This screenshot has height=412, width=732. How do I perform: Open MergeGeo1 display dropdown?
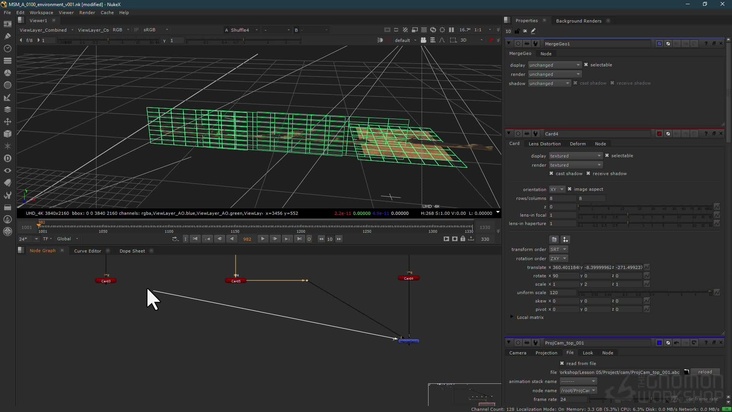(555, 65)
